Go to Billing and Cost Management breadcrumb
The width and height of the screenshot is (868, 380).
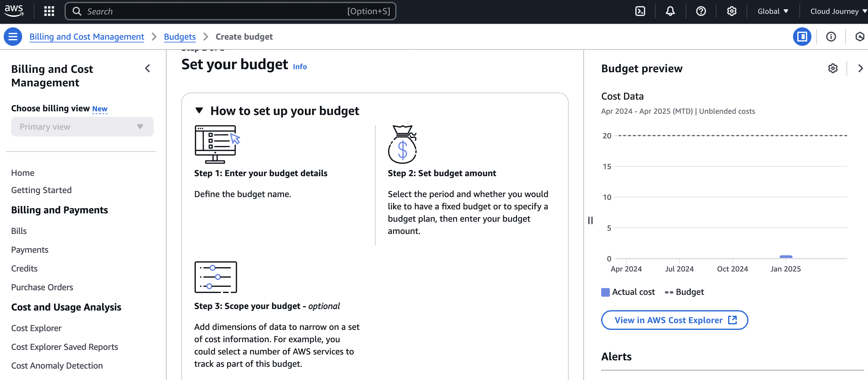(x=87, y=36)
